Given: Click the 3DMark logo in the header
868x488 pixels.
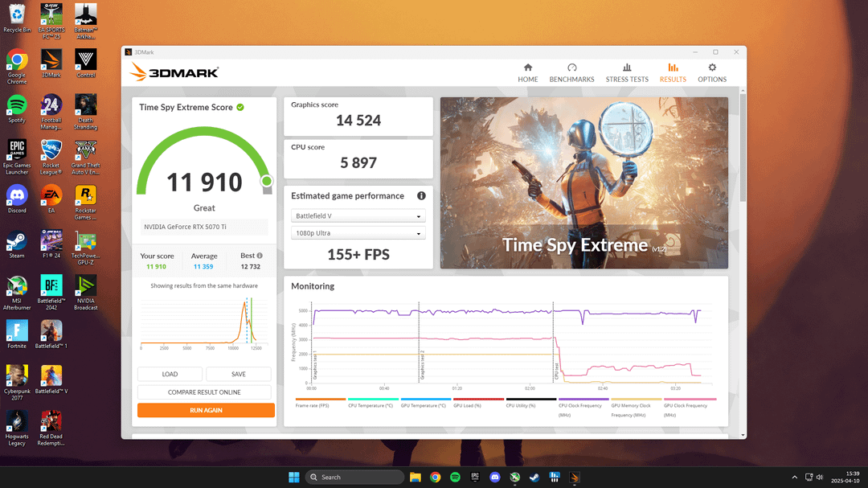Looking at the screenshot, I should (x=174, y=72).
